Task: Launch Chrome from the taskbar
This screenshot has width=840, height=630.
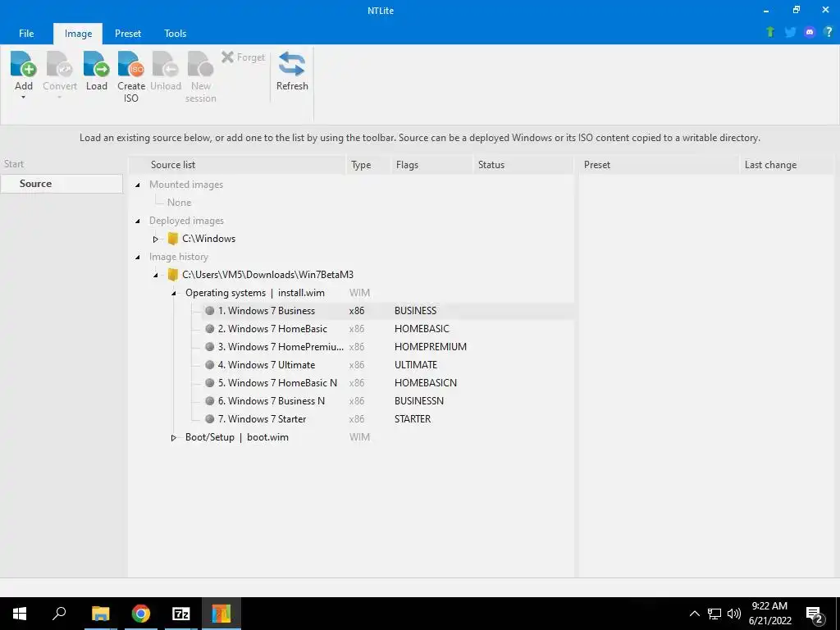Action: click(141, 614)
